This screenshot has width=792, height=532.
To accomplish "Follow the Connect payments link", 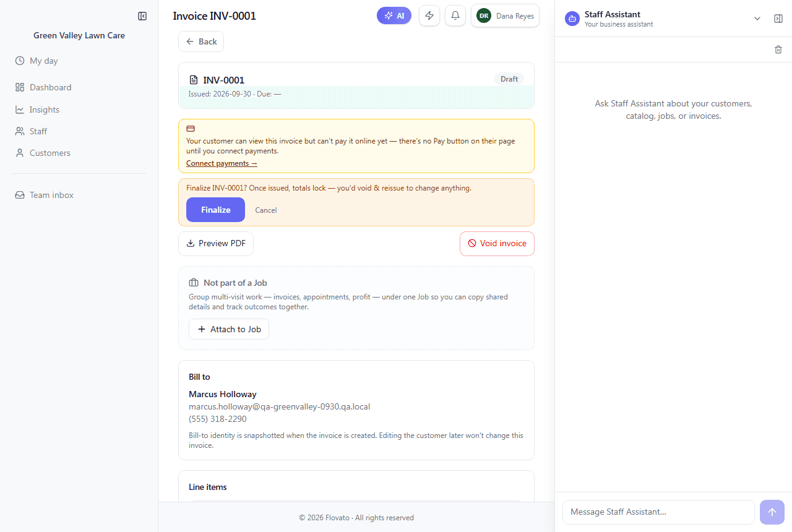I will pyautogui.click(x=222, y=163).
